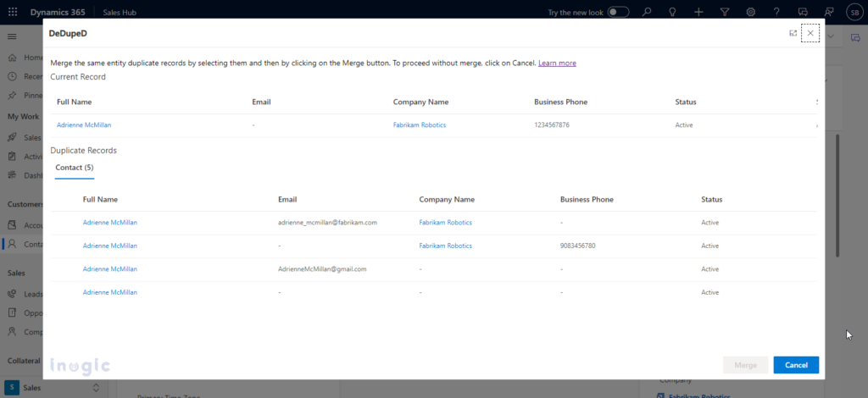Expand the DeDupeD dialog to full screen
Viewport: 868px width, 398px height.
click(x=793, y=33)
